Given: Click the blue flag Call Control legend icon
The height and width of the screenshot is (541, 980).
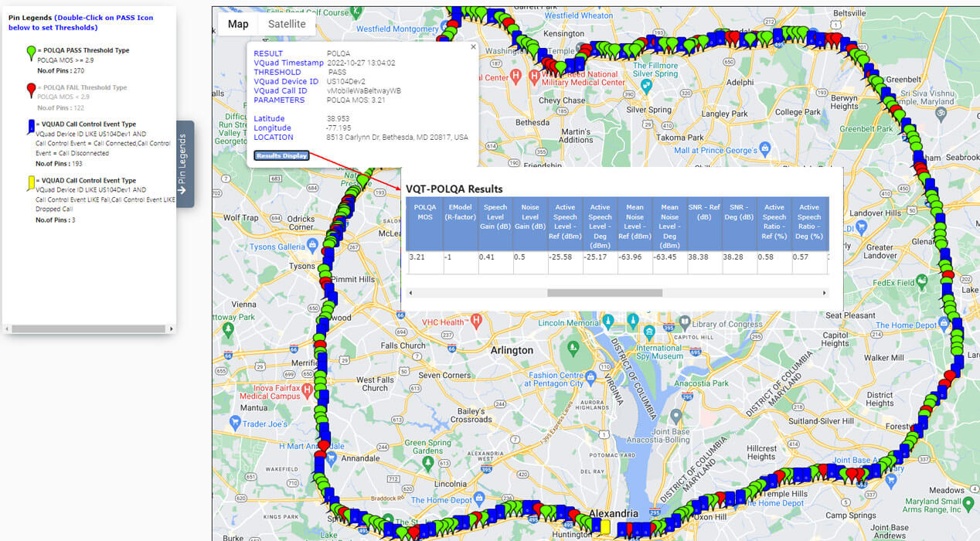Looking at the screenshot, I should click(31, 128).
